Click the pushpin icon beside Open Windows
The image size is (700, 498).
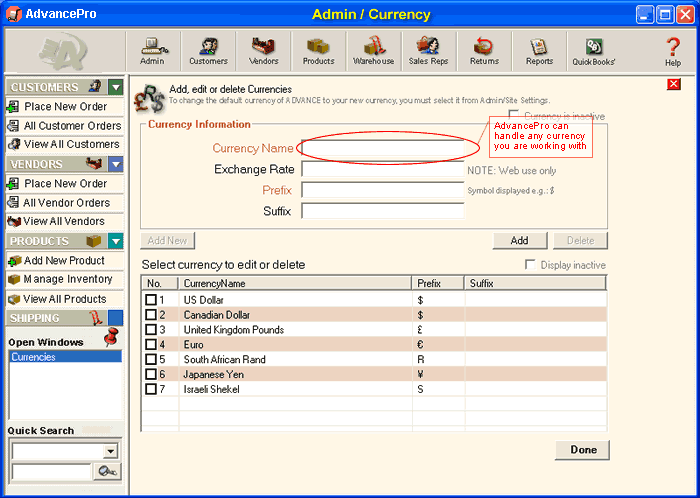tap(110, 337)
